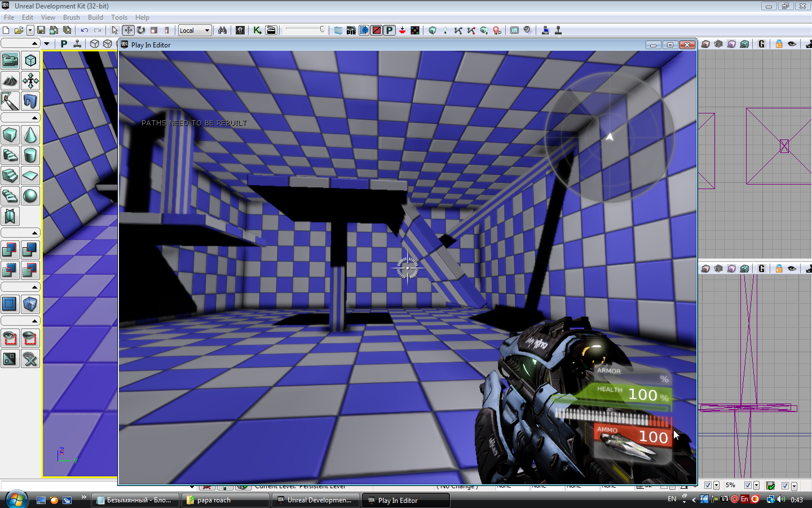Click the Play In Editor taskbar button
Viewport: 812px width, 508px height.
click(406, 500)
